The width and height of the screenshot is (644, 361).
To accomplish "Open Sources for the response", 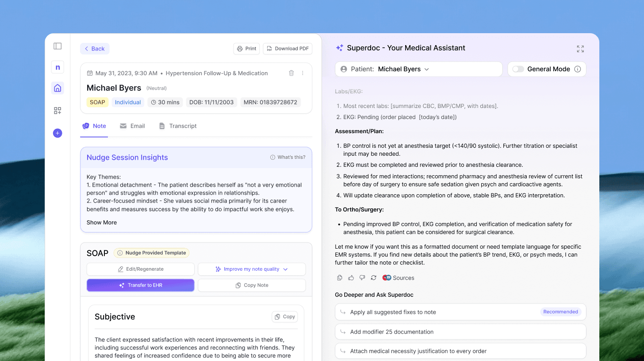I will pyautogui.click(x=398, y=278).
